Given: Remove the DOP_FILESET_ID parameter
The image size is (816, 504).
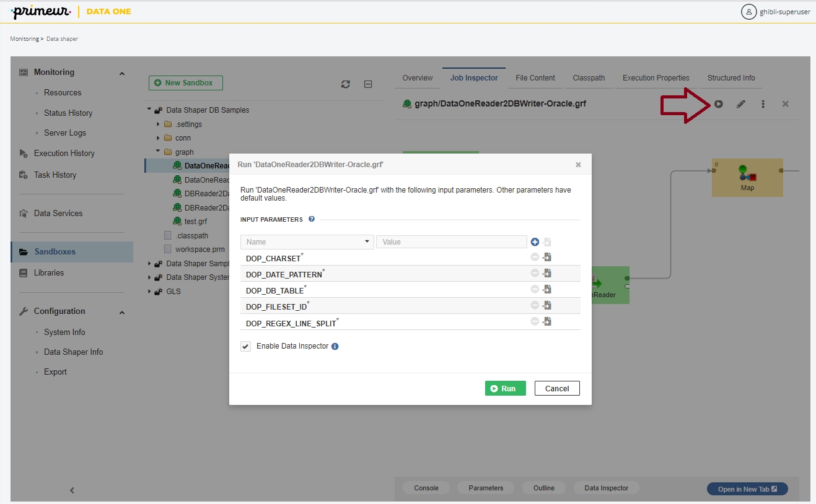Looking at the screenshot, I should [535, 305].
